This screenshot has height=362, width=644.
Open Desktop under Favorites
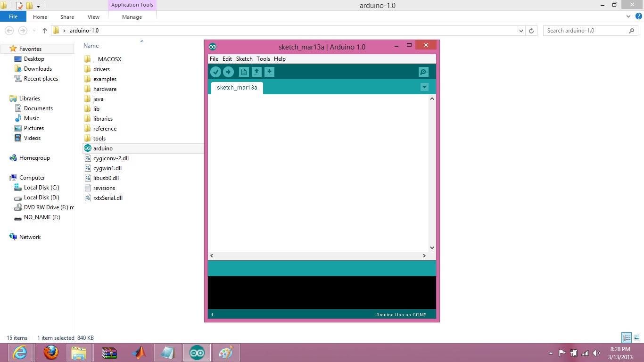34,59
